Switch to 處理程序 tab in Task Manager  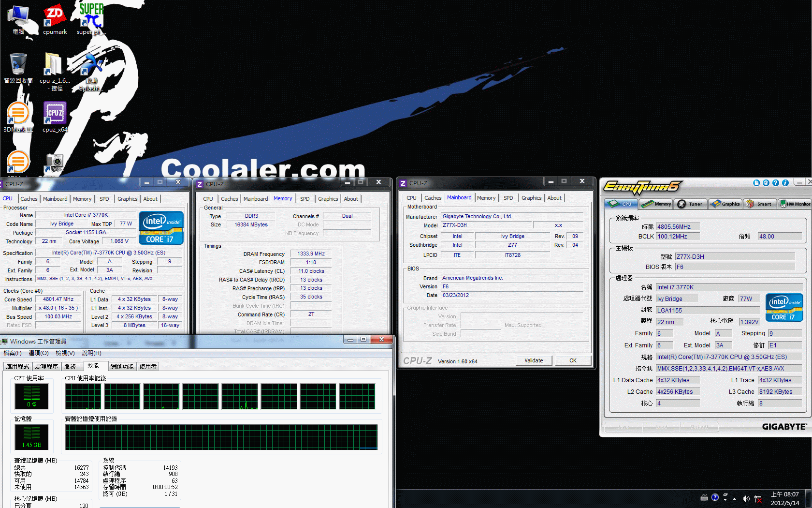click(x=47, y=366)
